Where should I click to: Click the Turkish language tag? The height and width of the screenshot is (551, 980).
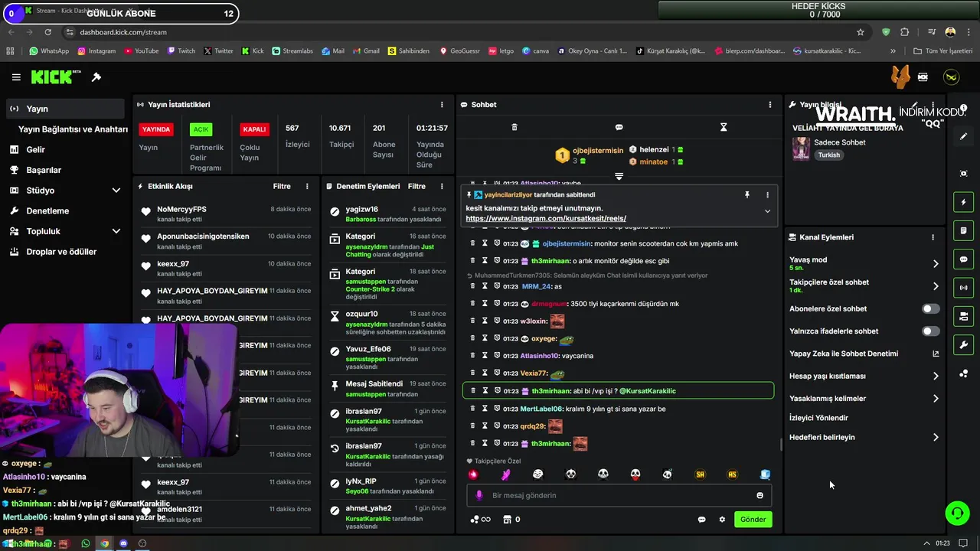coord(828,155)
